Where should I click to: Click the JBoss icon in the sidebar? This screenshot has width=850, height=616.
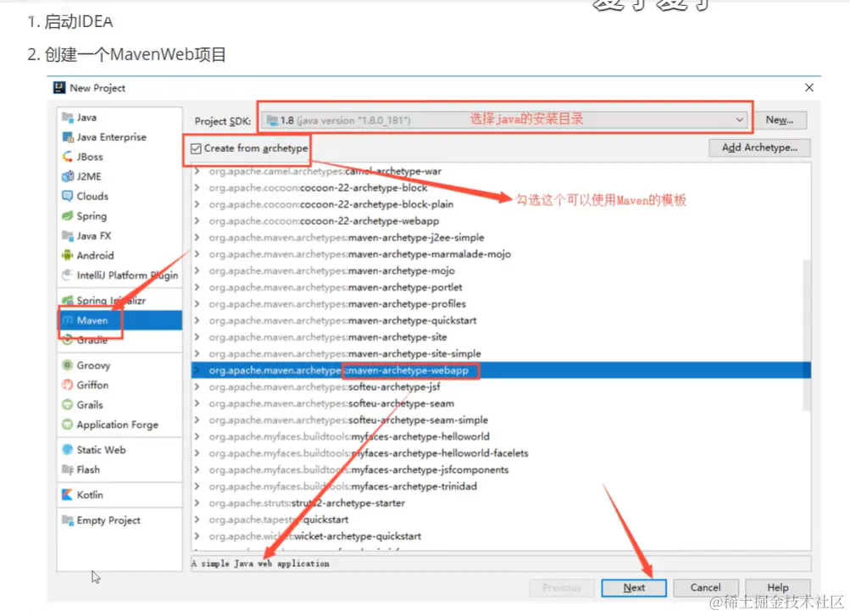coord(68,157)
